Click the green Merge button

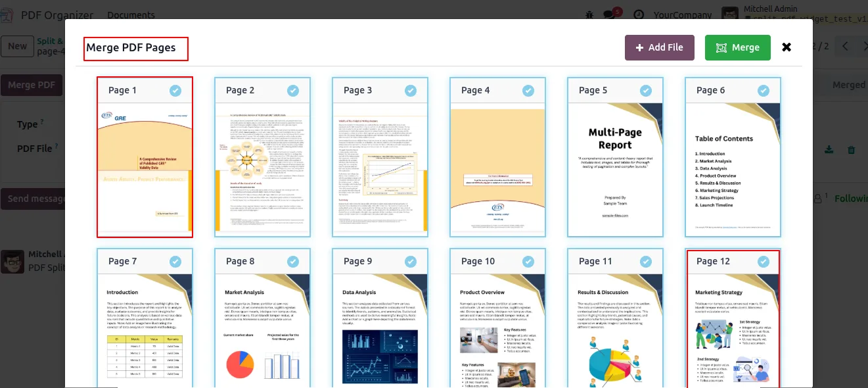coord(737,47)
